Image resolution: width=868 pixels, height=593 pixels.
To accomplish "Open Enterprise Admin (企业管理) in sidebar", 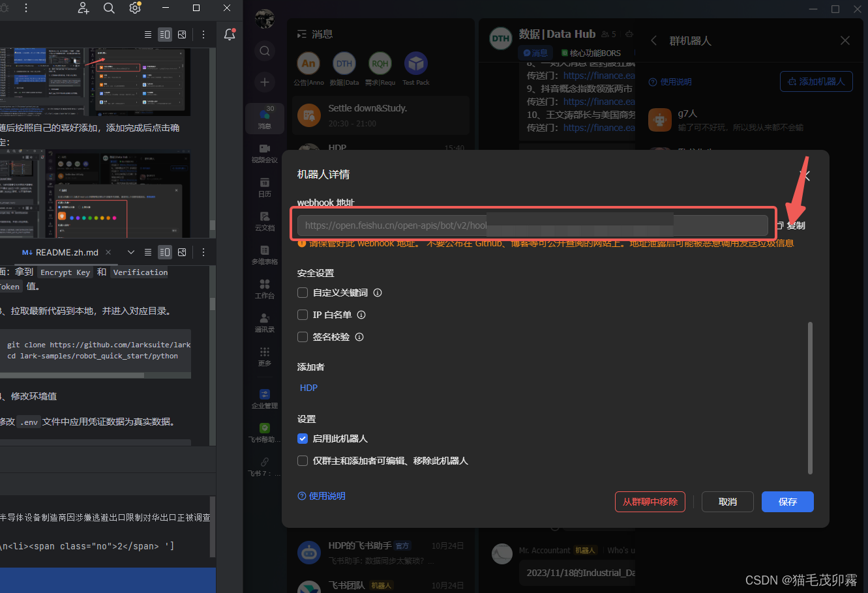I will (264, 399).
